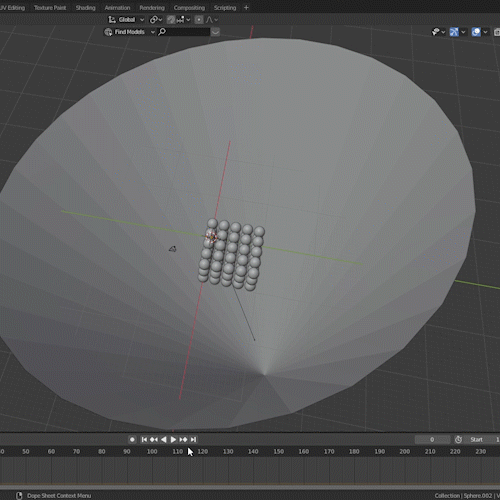Image resolution: width=500 pixels, height=500 pixels.
Task: Play animation in reverse
Action: click(164, 440)
